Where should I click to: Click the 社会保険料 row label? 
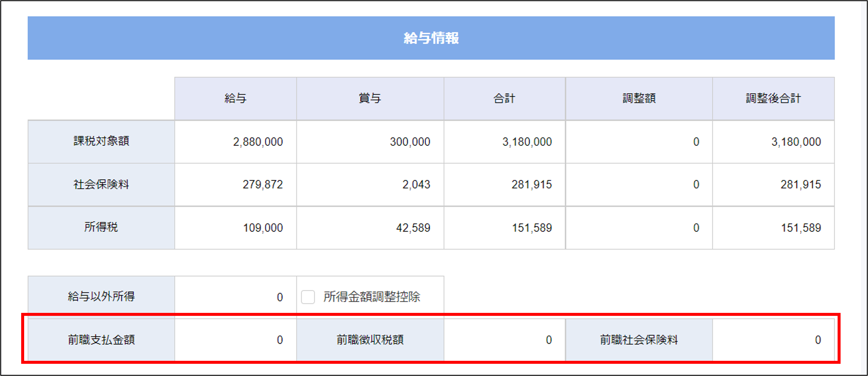(x=101, y=185)
